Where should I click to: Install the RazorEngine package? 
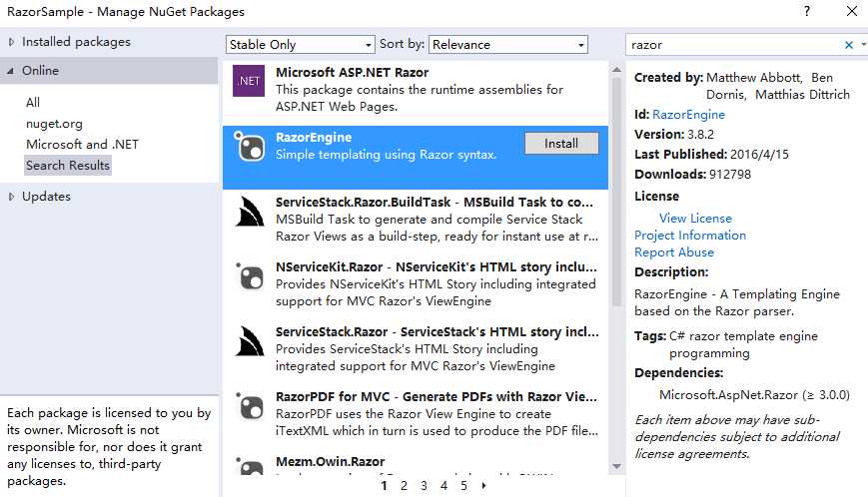click(561, 143)
